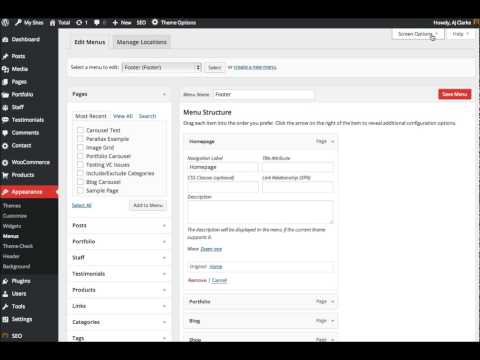Switch to Manage Locations tab
Screen dimensions: 480x360
coord(142,42)
